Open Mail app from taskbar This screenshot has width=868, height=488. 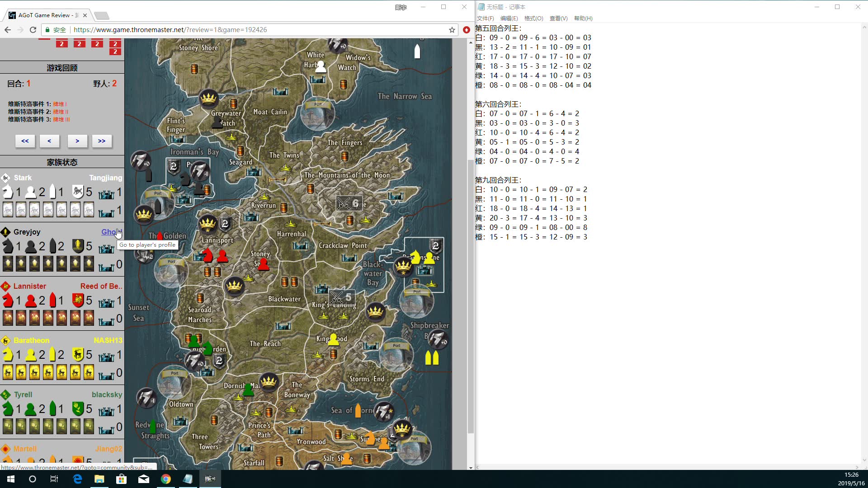(x=144, y=479)
